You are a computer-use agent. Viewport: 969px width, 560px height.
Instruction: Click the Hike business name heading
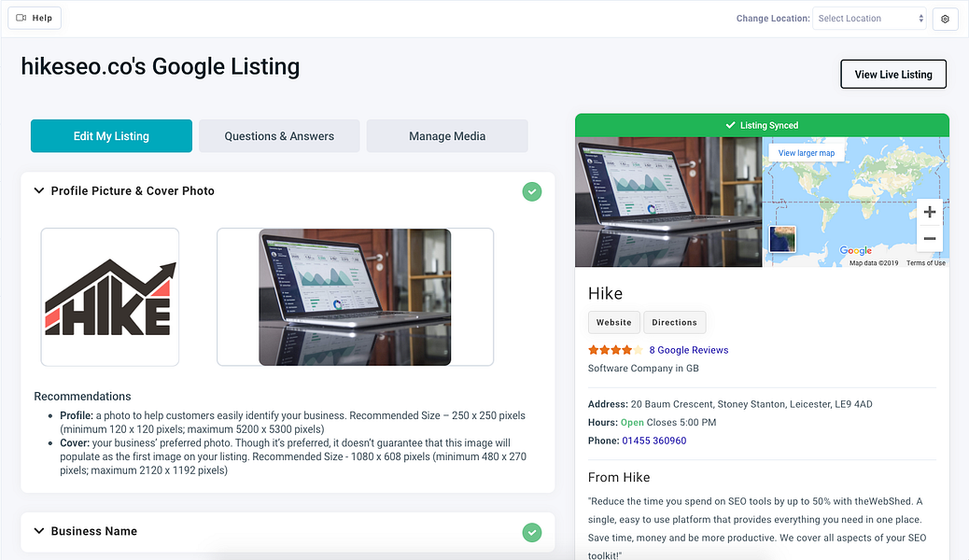(605, 294)
